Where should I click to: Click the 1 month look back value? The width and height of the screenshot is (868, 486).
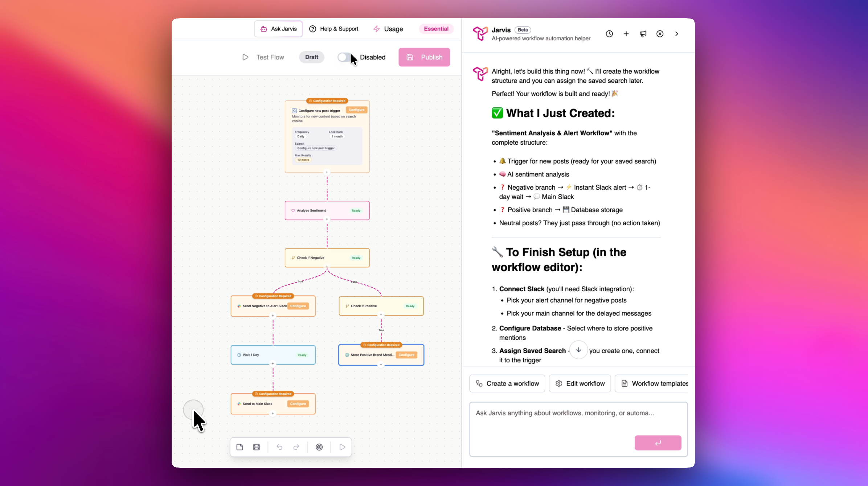click(x=337, y=137)
